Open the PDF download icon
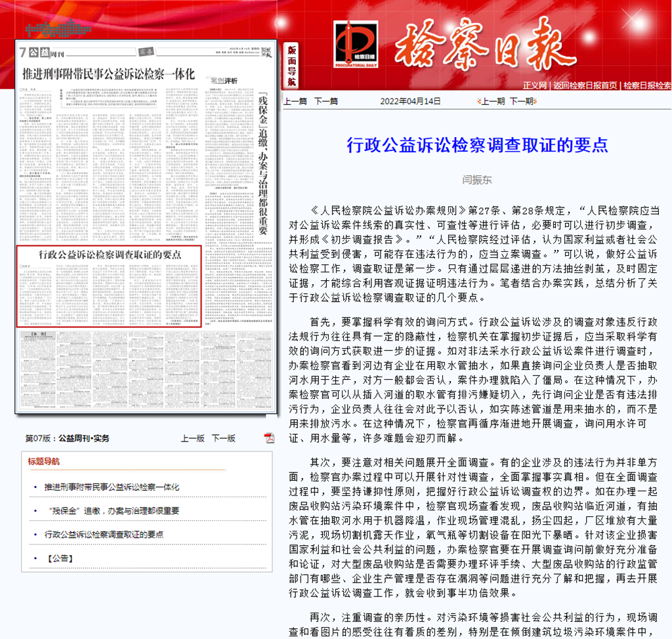Screen dimensions: 672x639 pos(269,438)
